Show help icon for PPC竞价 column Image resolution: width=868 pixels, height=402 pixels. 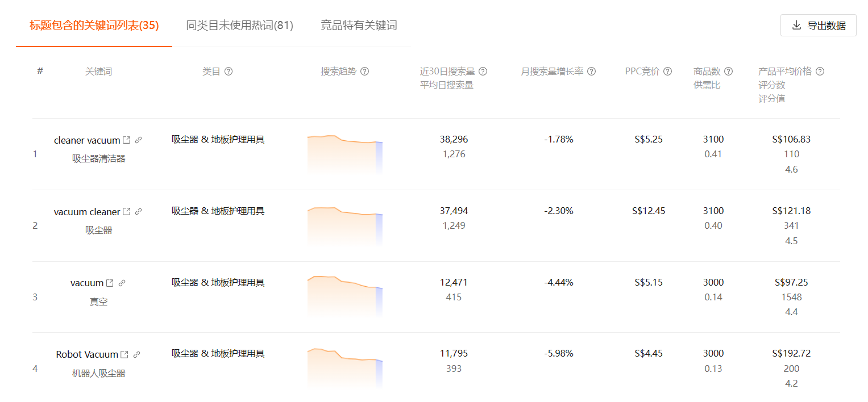[x=668, y=72]
